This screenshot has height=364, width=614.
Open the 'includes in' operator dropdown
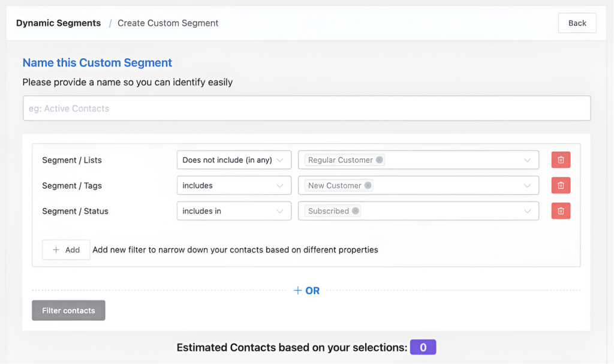(x=234, y=211)
